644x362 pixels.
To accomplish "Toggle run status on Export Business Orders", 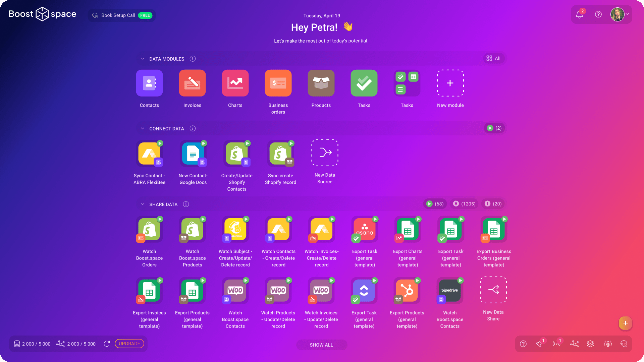I will pos(504,219).
